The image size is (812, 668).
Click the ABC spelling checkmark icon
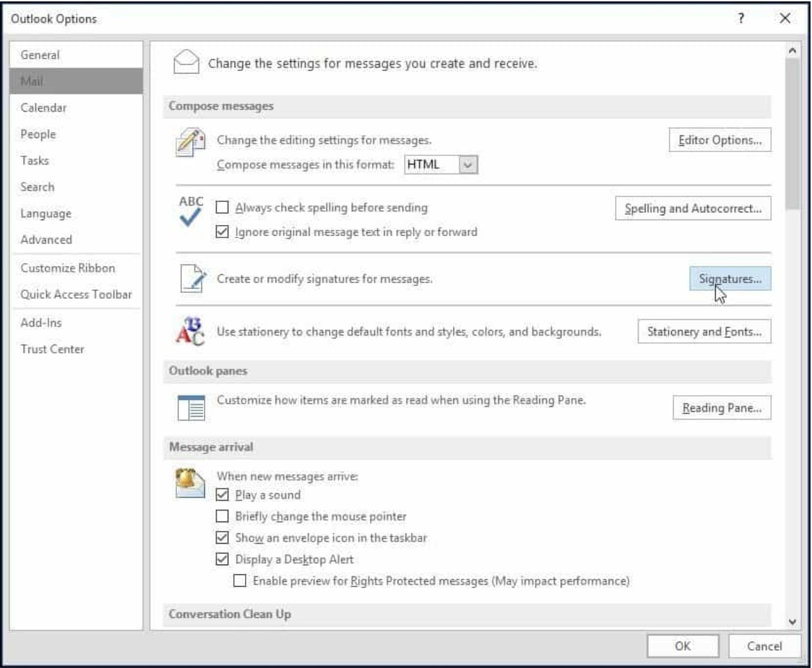coord(191,212)
